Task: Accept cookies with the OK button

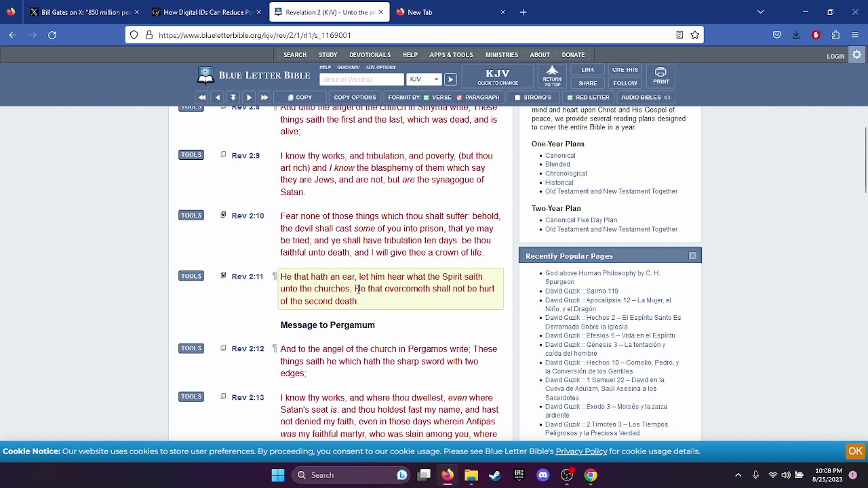Action: [x=855, y=451]
